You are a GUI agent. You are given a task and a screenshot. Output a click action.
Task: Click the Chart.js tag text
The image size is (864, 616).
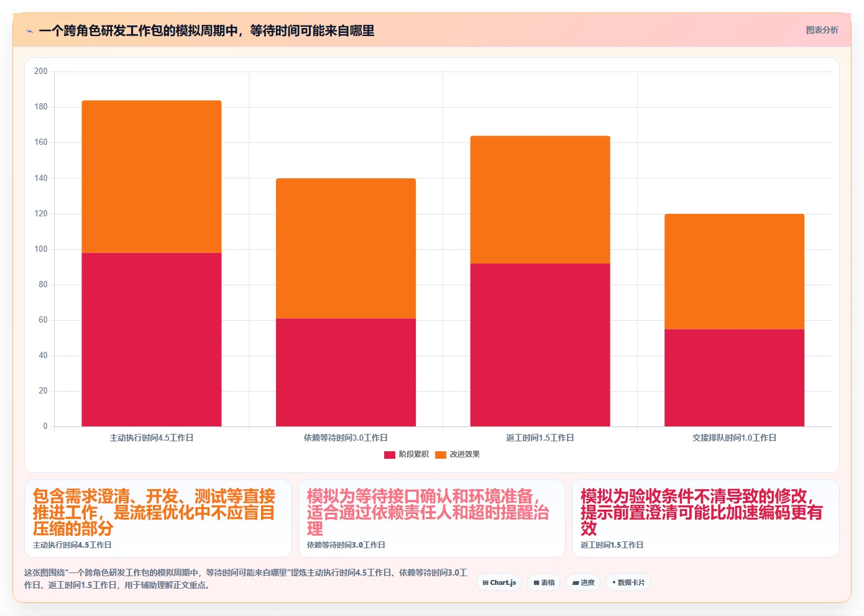[x=503, y=583]
